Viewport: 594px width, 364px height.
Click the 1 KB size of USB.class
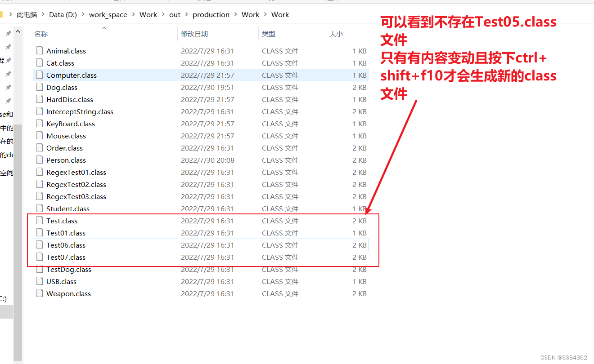pyautogui.click(x=360, y=281)
